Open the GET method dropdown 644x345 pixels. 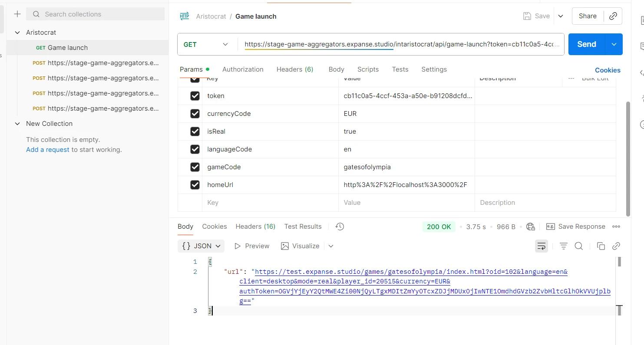coord(206,44)
